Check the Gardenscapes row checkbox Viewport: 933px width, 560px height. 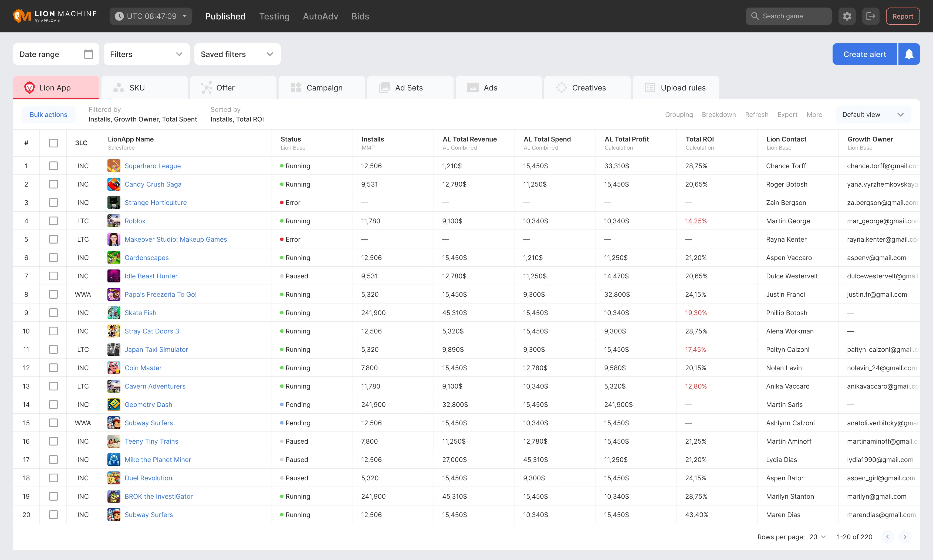pos(53,258)
